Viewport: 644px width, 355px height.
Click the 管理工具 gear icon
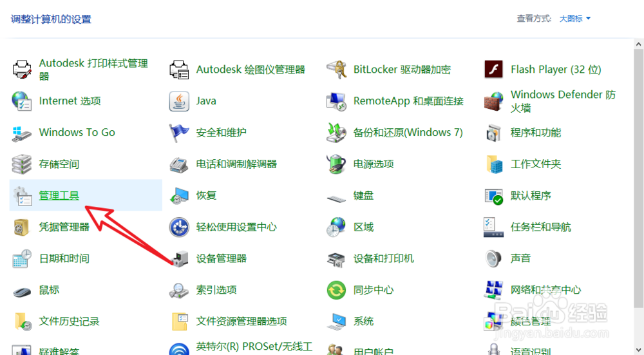pyautogui.click(x=22, y=196)
